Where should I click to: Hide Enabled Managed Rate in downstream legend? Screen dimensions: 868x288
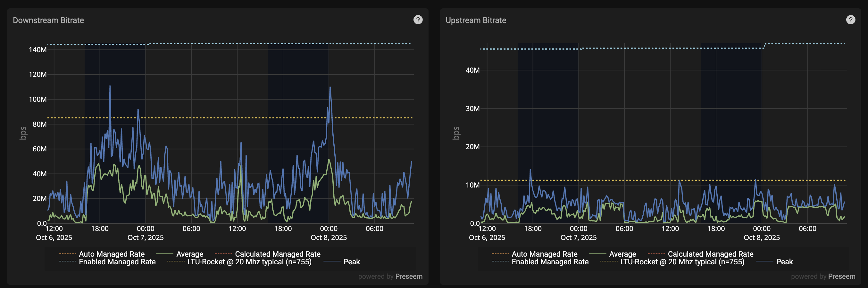[117, 262]
